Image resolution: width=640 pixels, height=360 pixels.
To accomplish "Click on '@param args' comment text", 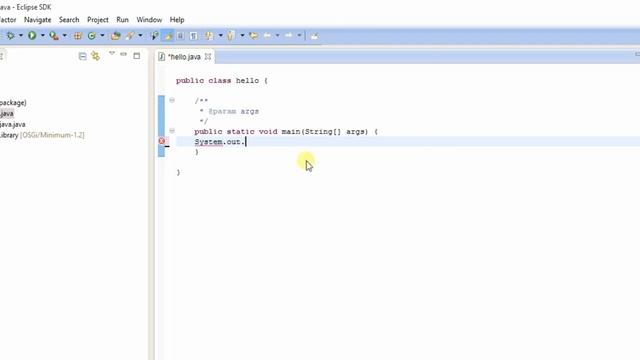I will pos(233,111).
